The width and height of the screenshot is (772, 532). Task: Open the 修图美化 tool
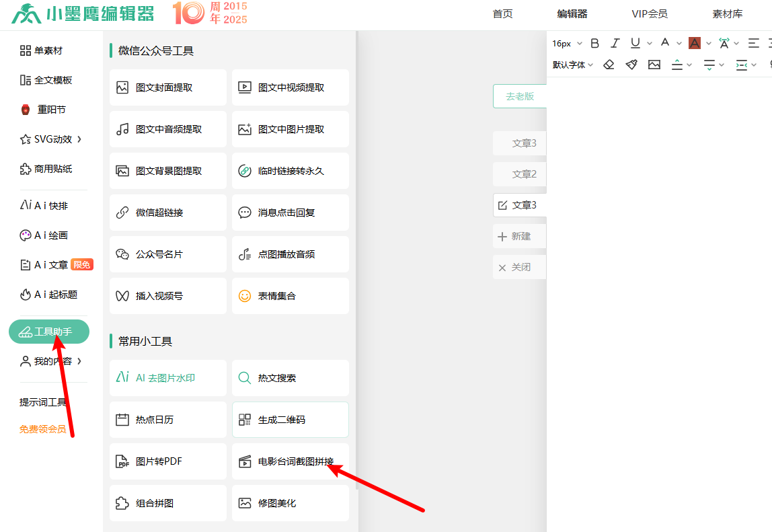coord(290,503)
